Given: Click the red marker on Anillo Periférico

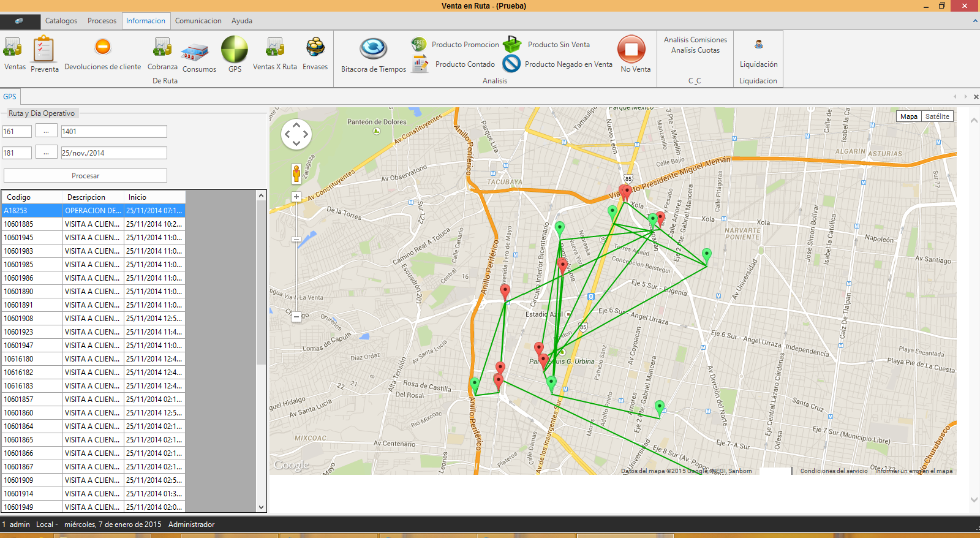Looking at the screenshot, I should coord(505,292).
